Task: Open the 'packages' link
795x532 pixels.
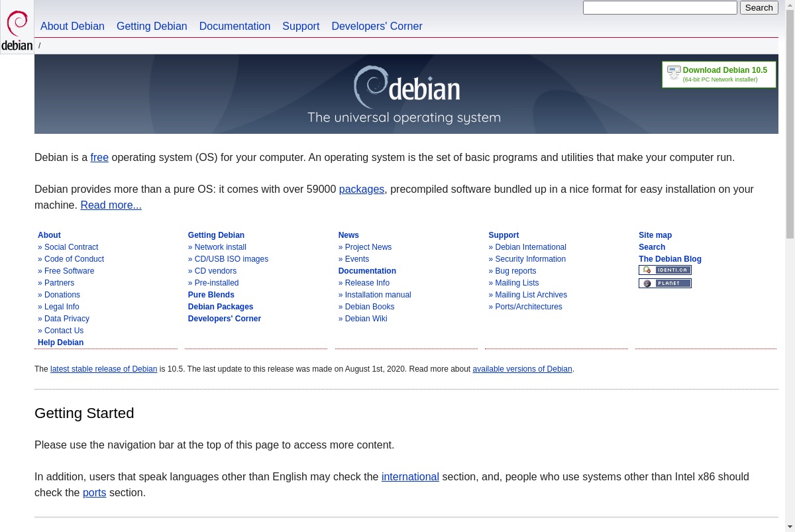Action: (x=362, y=189)
